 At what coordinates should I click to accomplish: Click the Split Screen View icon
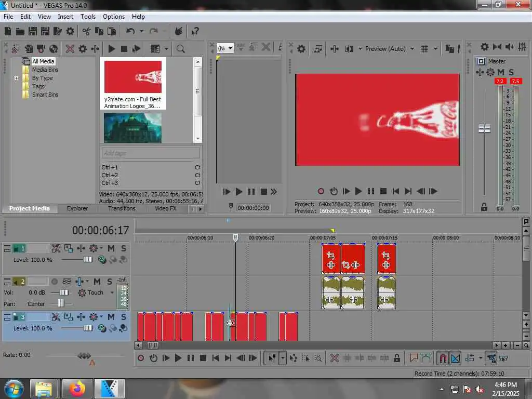point(349,49)
